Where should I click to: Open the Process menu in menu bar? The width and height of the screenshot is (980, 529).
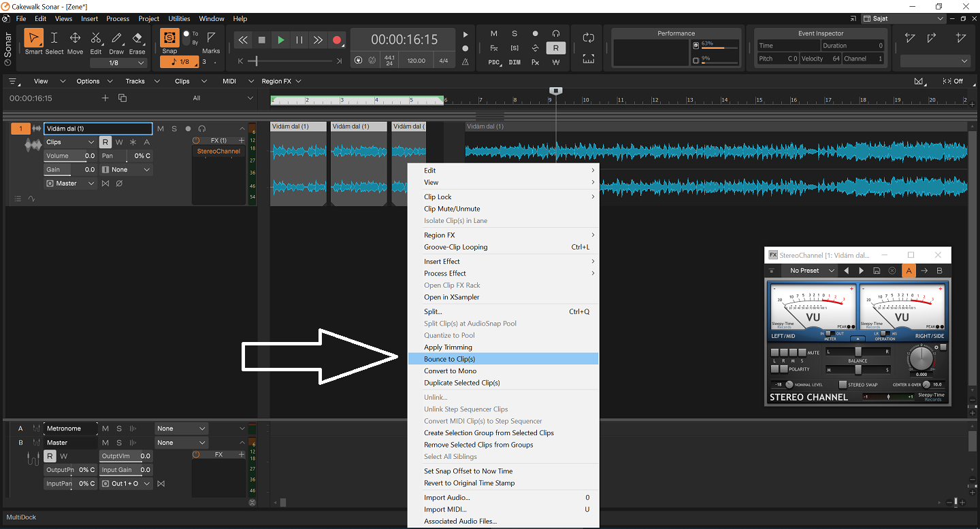(118, 18)
